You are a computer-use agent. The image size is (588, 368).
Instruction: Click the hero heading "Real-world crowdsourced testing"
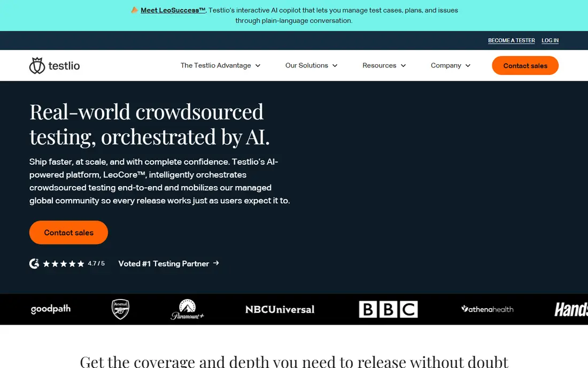150,124
